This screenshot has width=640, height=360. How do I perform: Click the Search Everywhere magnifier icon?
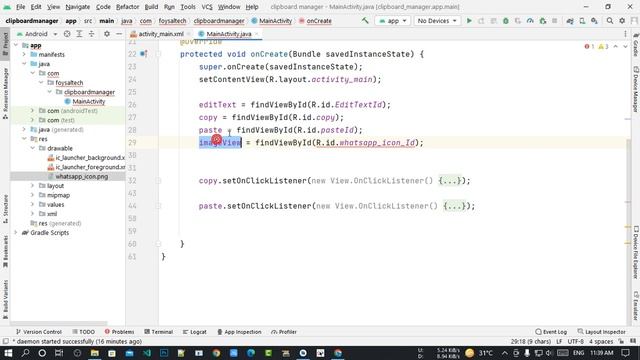(609, 20)
